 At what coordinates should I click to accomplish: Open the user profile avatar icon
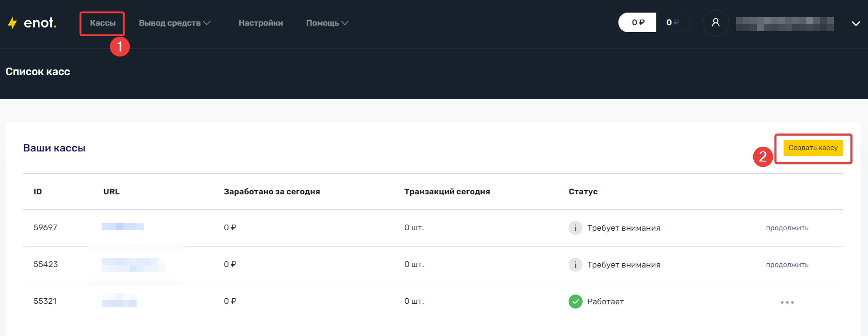(x=715, y=23)
